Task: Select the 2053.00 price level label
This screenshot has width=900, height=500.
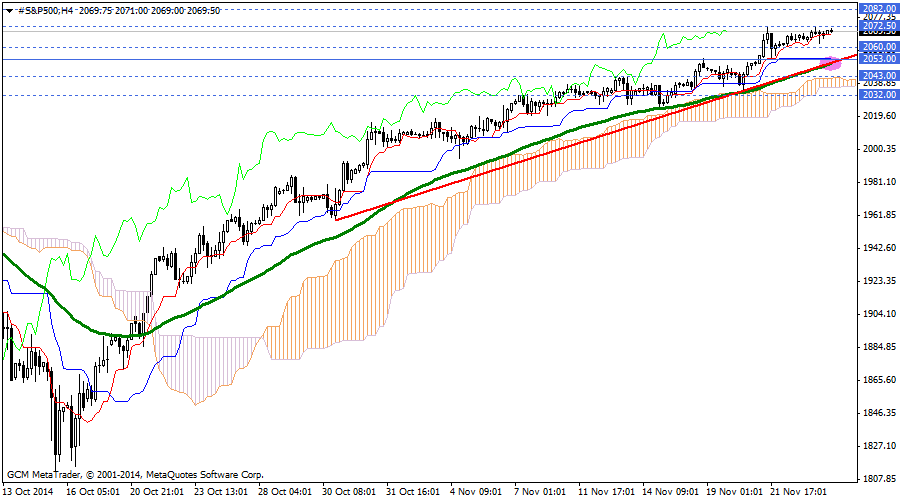Action: 879,59
